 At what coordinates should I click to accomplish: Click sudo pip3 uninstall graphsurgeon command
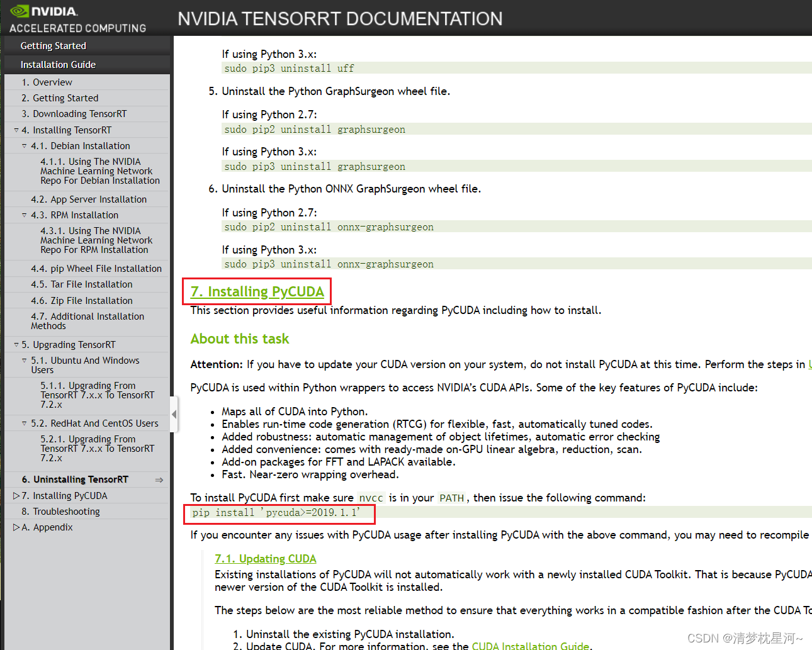pos(315,167)
